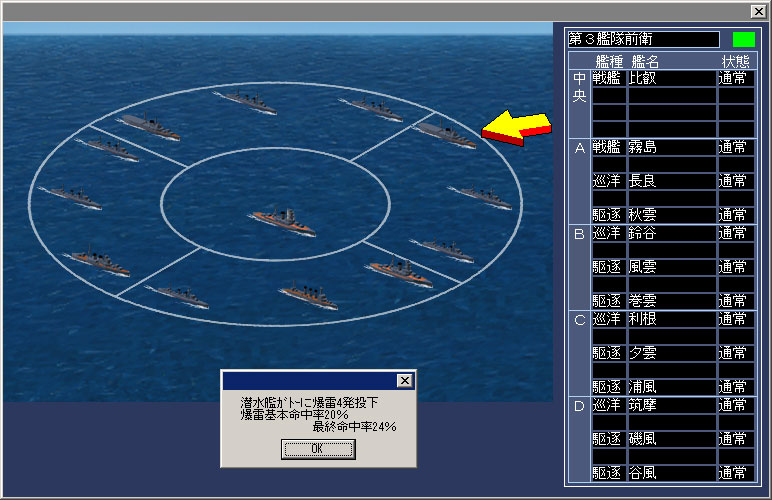
Task: Click the 通常 status of 比叡
Action: coord(736,78)
